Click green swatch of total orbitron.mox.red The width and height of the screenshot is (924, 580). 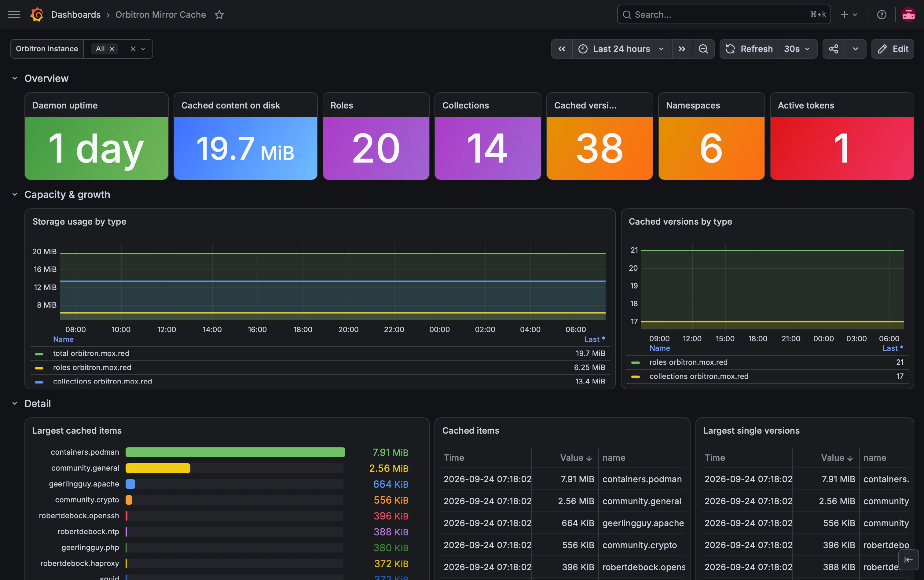coord(39,354)
